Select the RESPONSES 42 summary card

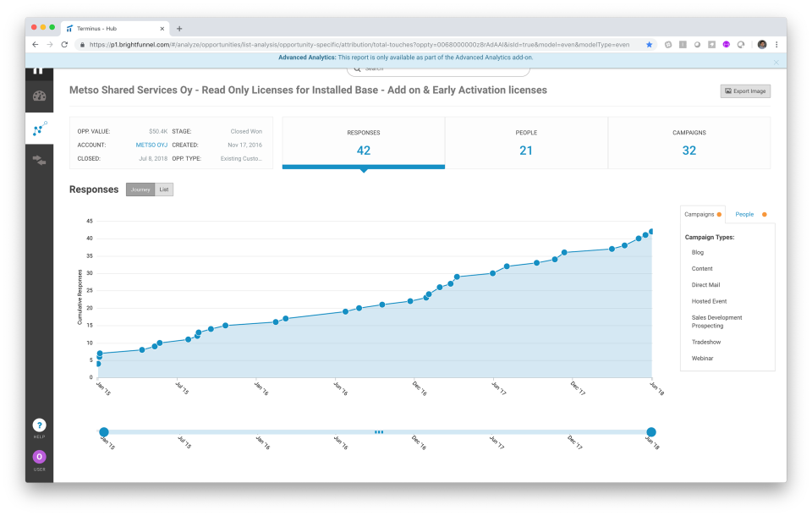click(x=364, y=142)
